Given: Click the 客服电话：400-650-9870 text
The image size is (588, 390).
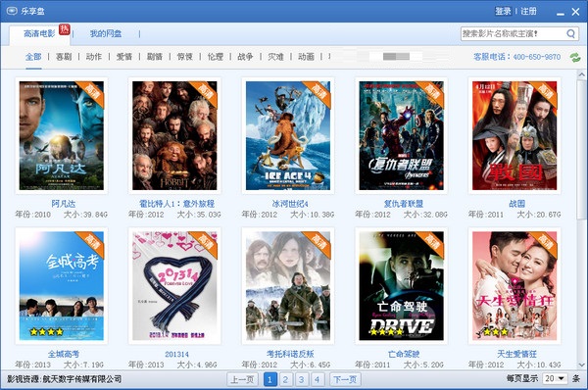Looking at the screenshot, I should click(516, 57).
